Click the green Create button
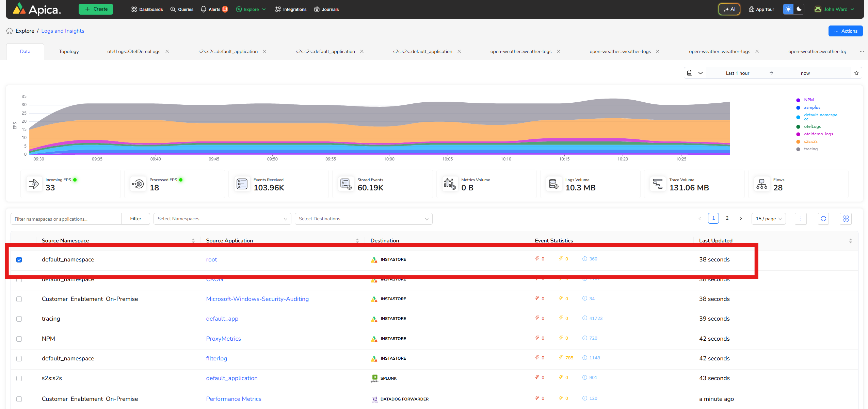Screen dimensions: 868x409 pyautogui.click(x=96, y=9)
